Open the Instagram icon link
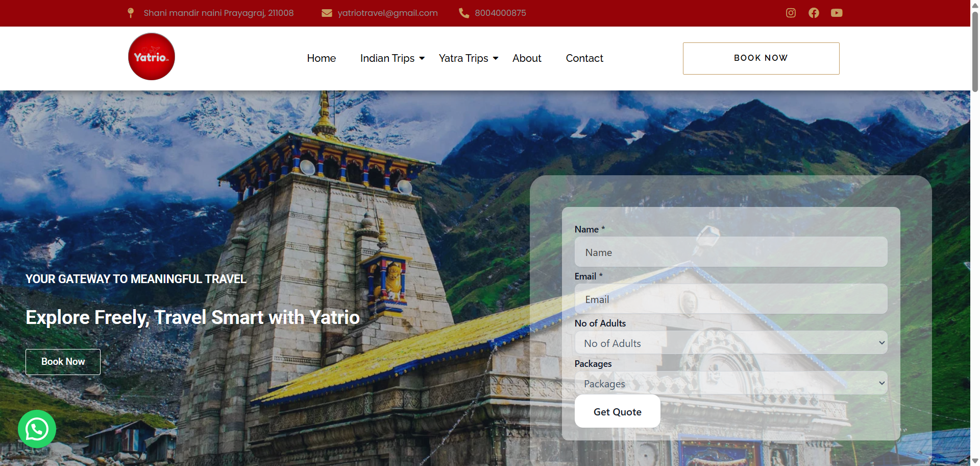The height and width of the screenshot is (466, 980). [x=791, y=13]
